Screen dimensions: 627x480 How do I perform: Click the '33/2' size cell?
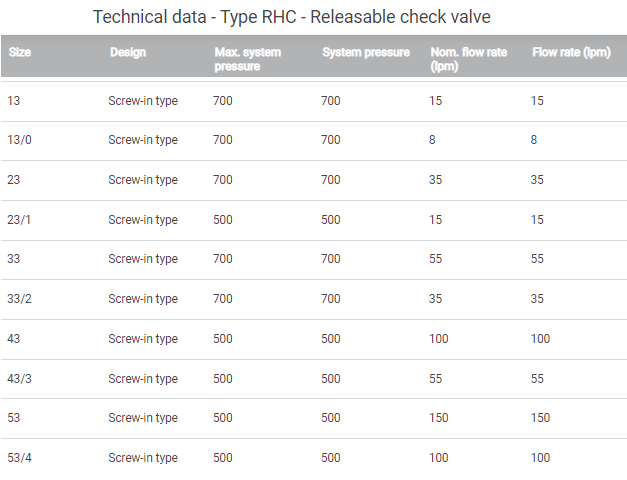click(20, 299)
